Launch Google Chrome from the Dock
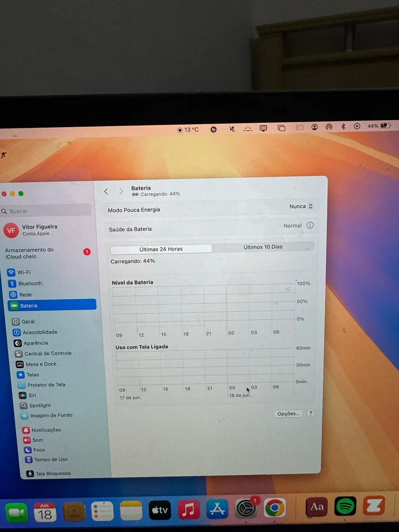The image size is (399, 532). click(x=275, y=508)
